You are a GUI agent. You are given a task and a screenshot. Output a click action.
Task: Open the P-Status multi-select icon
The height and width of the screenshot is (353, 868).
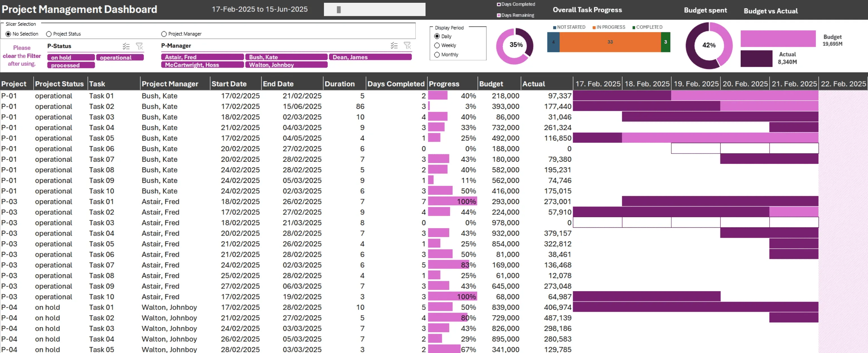click(126, 46)
